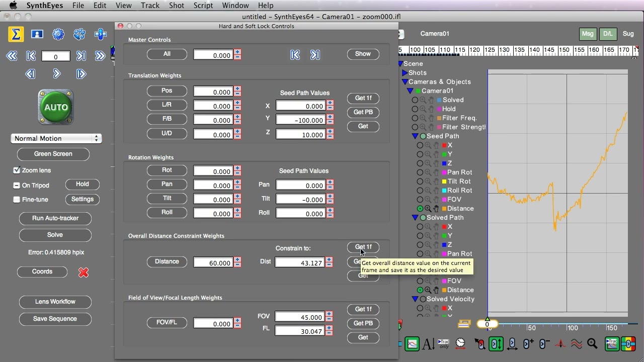
Task: Expand the Shots tree node
Action: coord(405,73)
